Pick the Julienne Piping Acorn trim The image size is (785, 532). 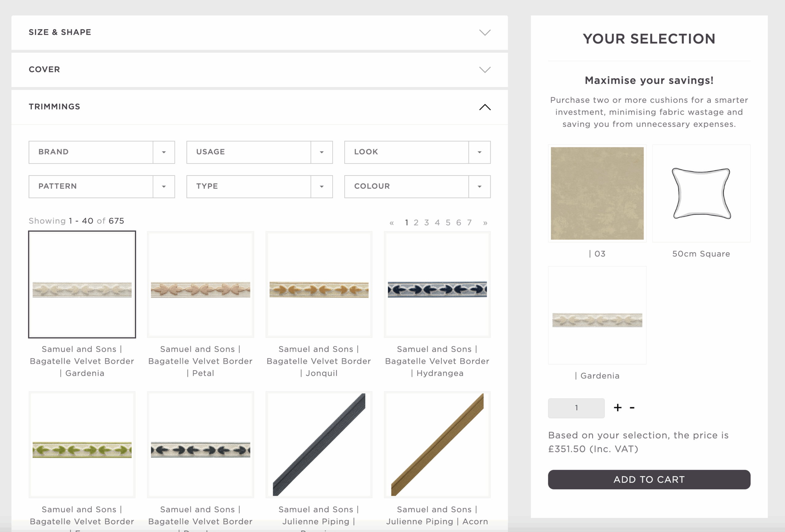(x=437, y=445)
